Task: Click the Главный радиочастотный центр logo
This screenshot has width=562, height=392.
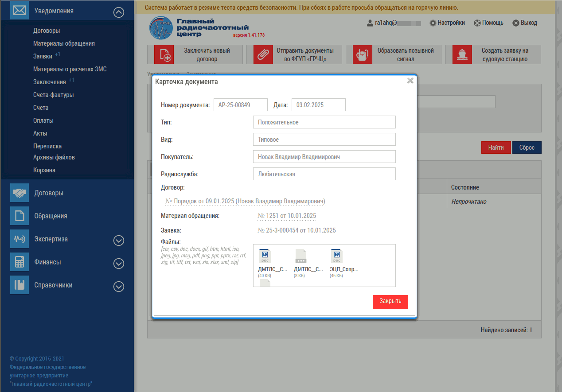Action: point(199,27)
